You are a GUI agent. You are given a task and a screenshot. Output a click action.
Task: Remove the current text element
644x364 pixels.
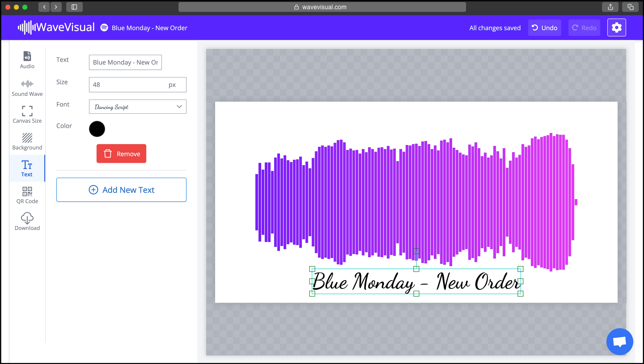(121, 154)
